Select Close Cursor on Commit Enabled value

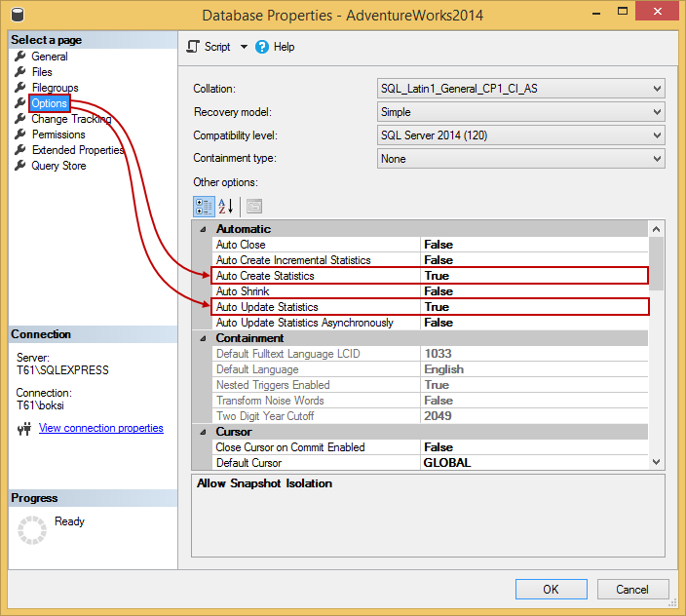pos(438,447)
